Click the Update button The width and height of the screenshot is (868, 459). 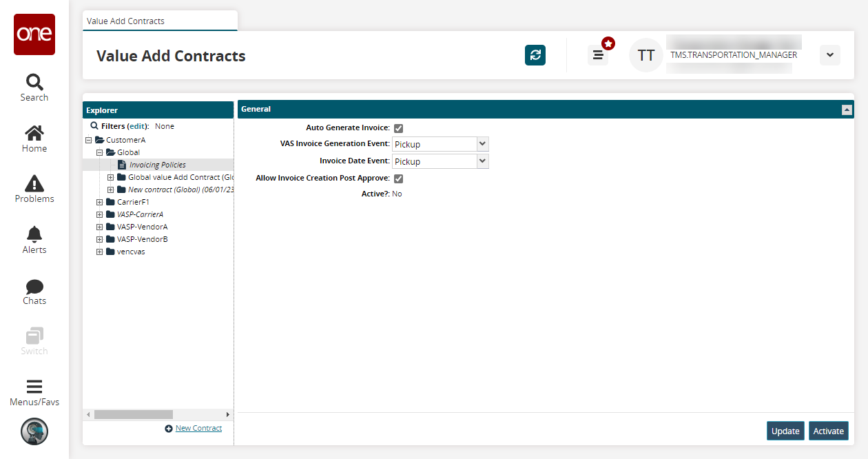785,431
